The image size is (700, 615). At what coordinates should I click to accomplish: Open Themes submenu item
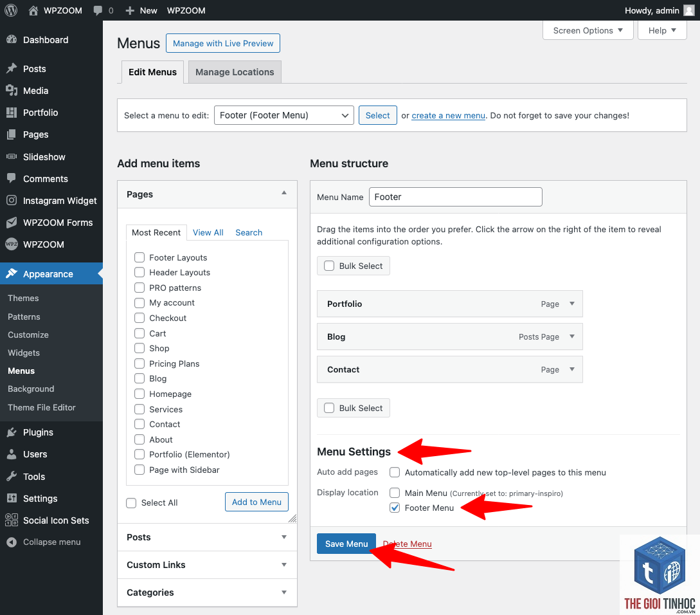pyautogui.click(x=23, y=298)
